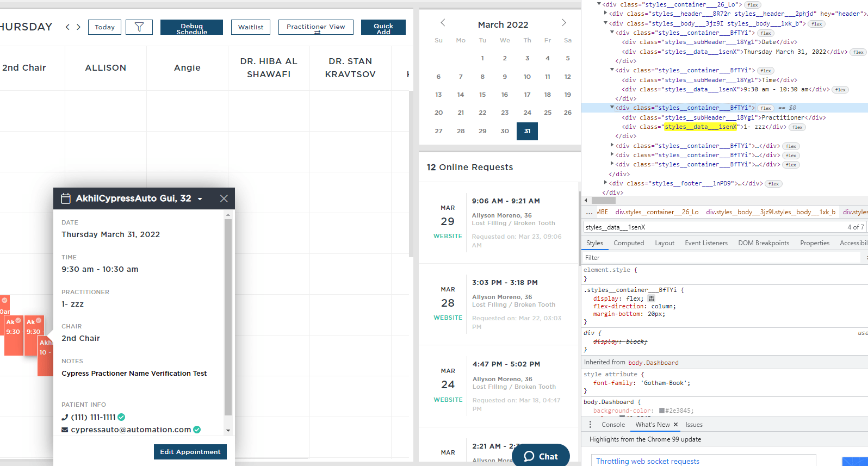Open the Styles tab in DevTools
This screenshot has width=868, height=466.
point(594,243)
